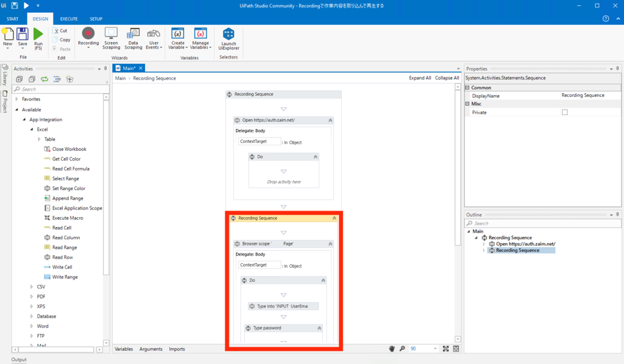
Task: Collapse the App Integration node
Action: coord(24,120)
